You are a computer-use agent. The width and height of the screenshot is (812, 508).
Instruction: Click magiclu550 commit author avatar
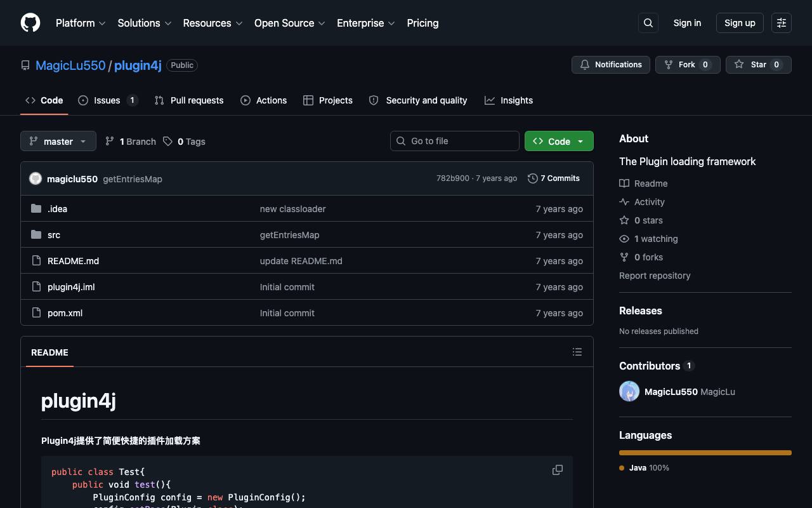click(x=36, y=178)
